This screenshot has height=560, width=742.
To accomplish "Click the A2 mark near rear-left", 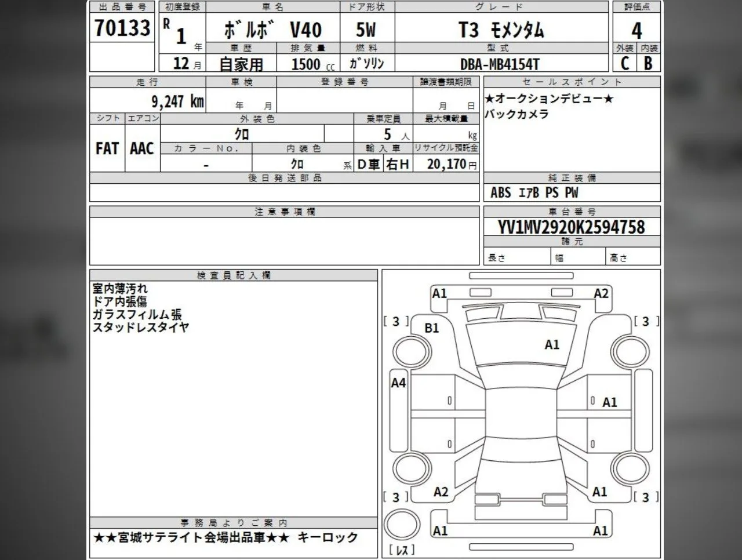I will click(x=441, y=492).
